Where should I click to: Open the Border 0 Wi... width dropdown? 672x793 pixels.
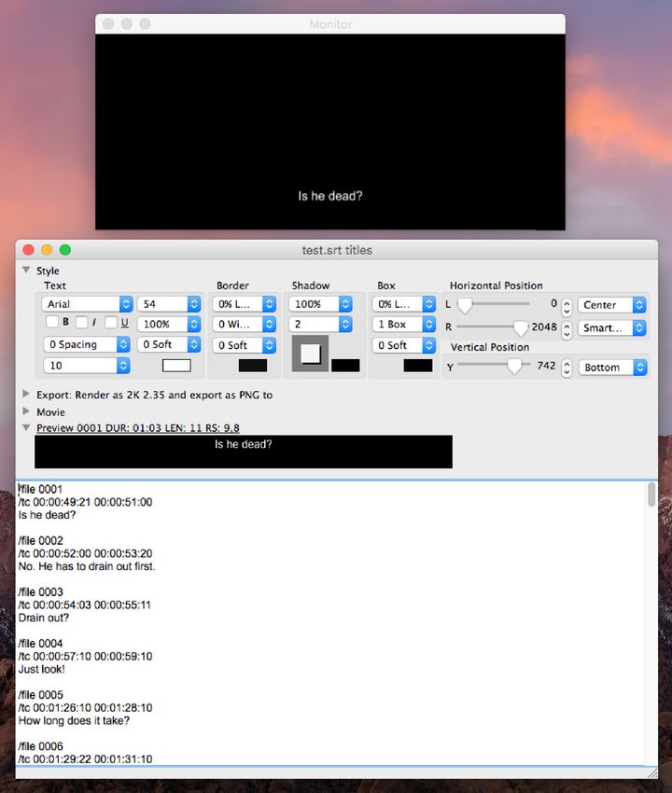point(244,324)
